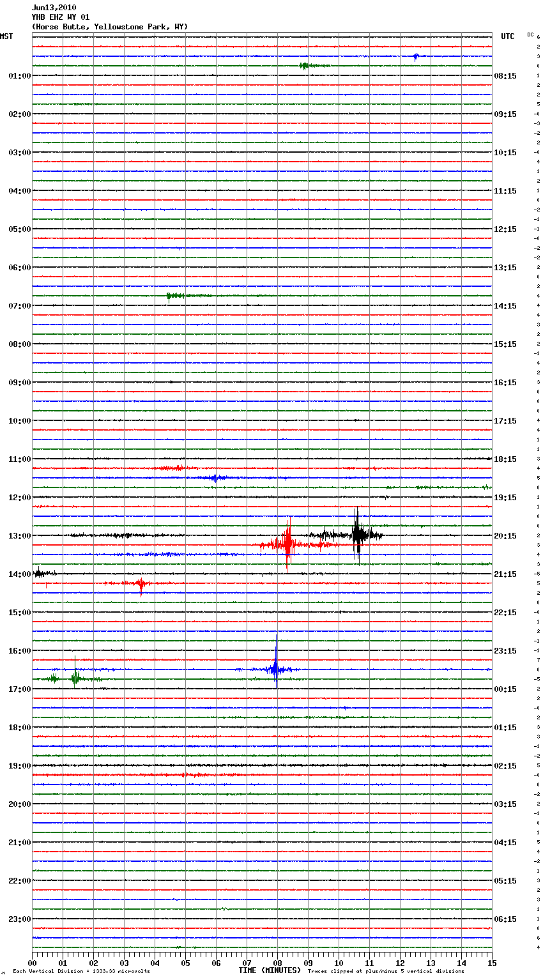Click the "06:00" MST time label

click(20, 268)
